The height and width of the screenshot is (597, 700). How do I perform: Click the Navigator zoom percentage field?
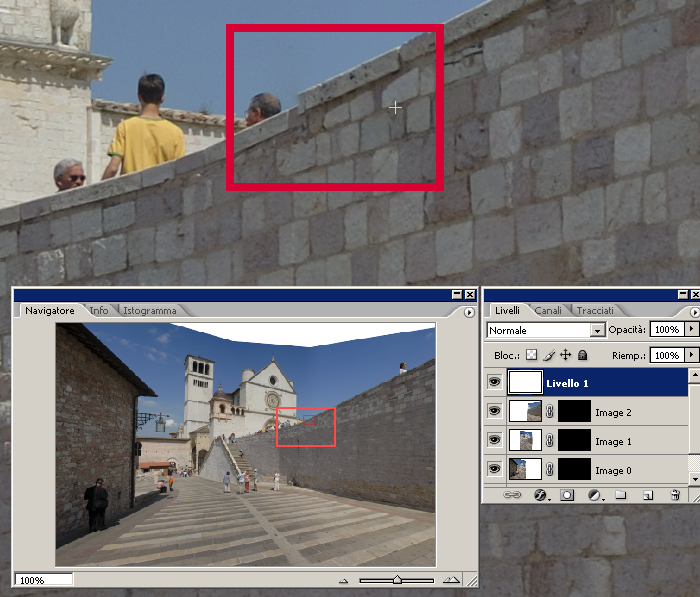point(44,580)
